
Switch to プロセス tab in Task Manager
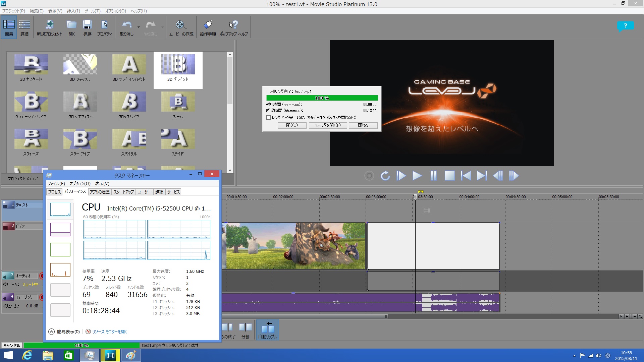click(54, 192)
